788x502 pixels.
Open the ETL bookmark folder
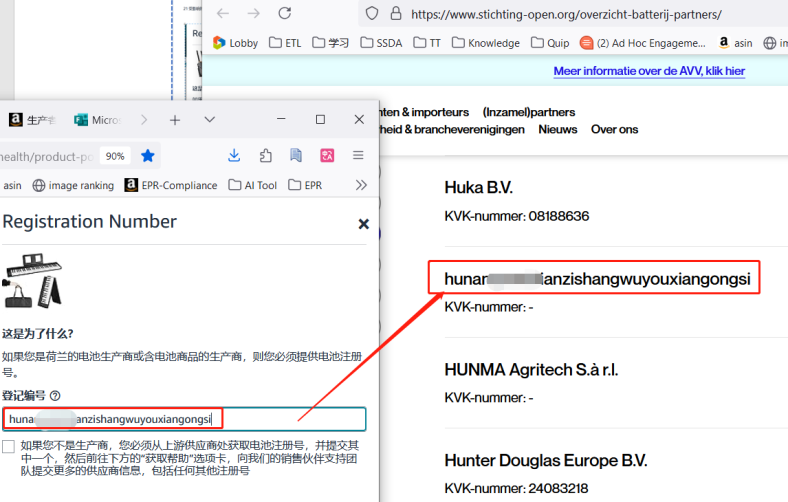click(x=285, y=43)
